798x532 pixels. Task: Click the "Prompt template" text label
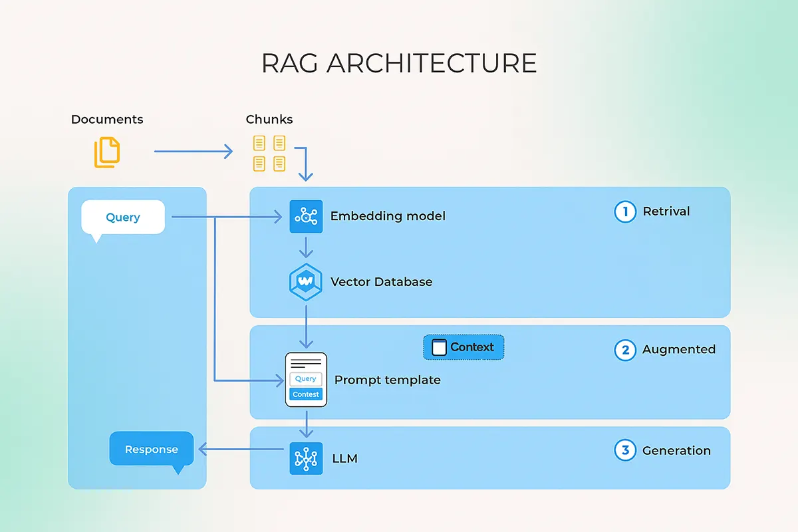tap(387, 380)
